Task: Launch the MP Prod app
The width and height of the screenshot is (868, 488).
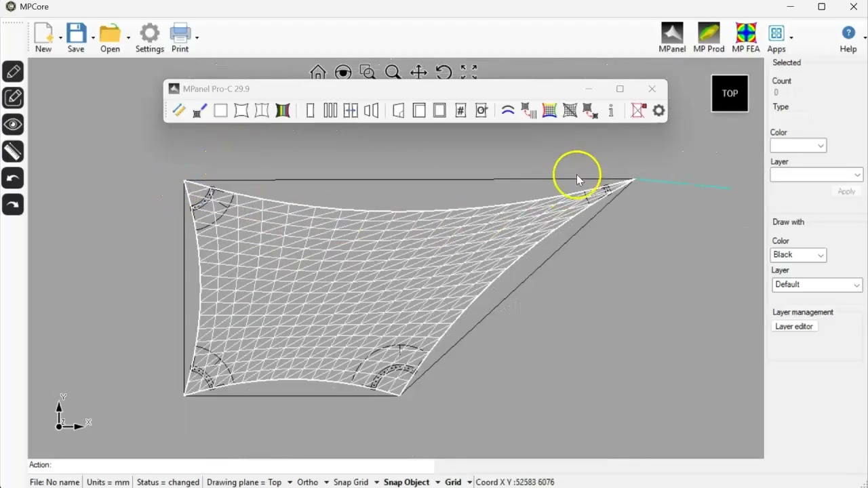Action: click(x=709, y=37)
